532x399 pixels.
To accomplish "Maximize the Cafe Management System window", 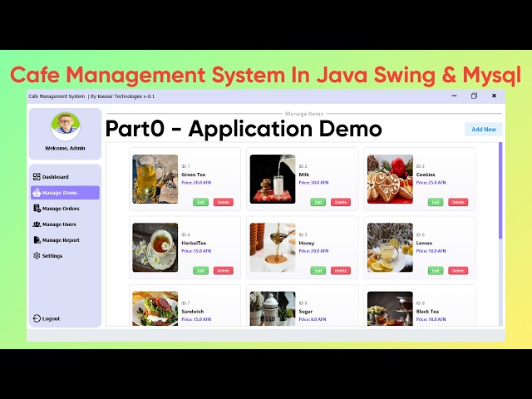I will [474, 96].
